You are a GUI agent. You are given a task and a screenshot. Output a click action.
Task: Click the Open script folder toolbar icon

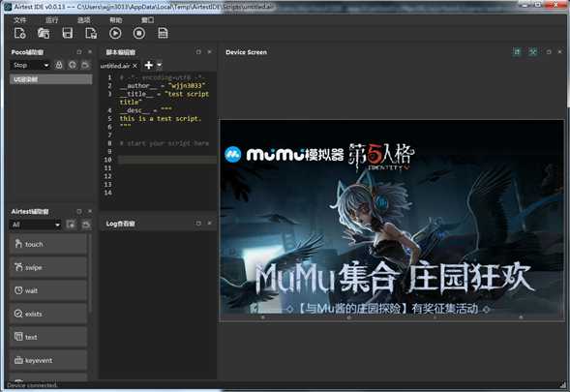click(x=44, y=34)
